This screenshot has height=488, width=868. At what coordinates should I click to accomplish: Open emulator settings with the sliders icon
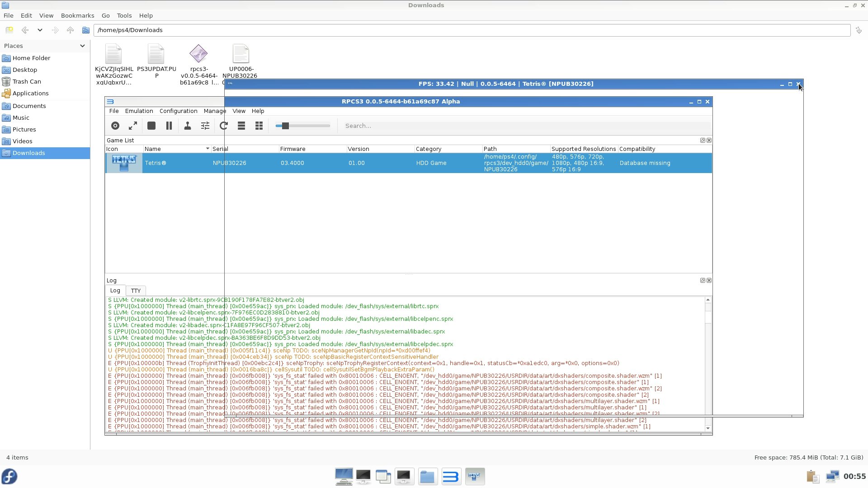205,126
